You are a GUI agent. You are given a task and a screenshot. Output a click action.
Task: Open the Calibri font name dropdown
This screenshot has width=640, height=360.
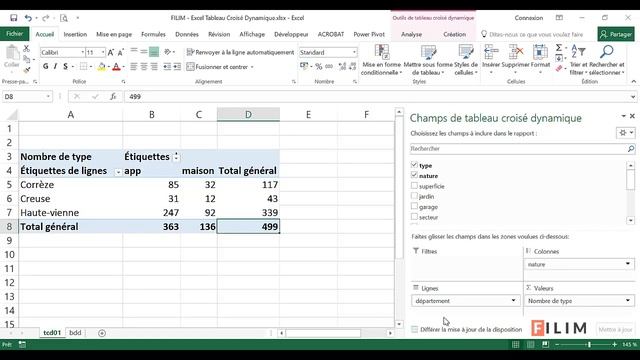(82, 52)
